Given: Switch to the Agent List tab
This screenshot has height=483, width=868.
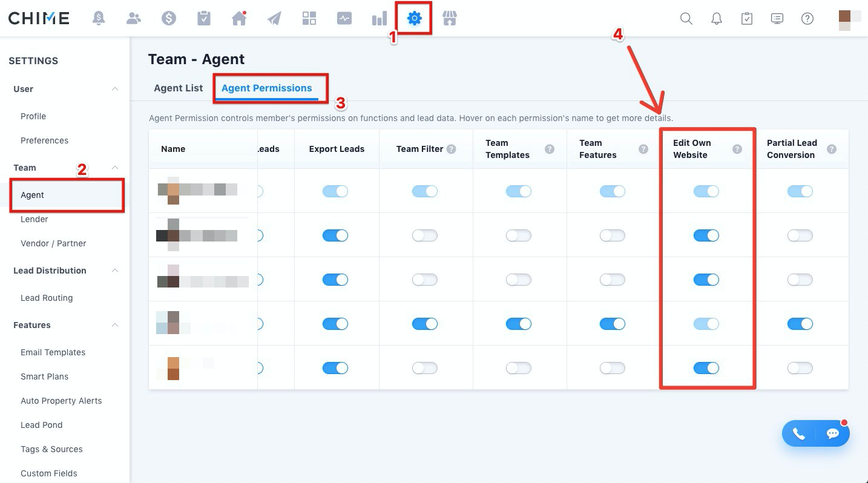Looking at the screenshot, I should click(x=178, y=88).
